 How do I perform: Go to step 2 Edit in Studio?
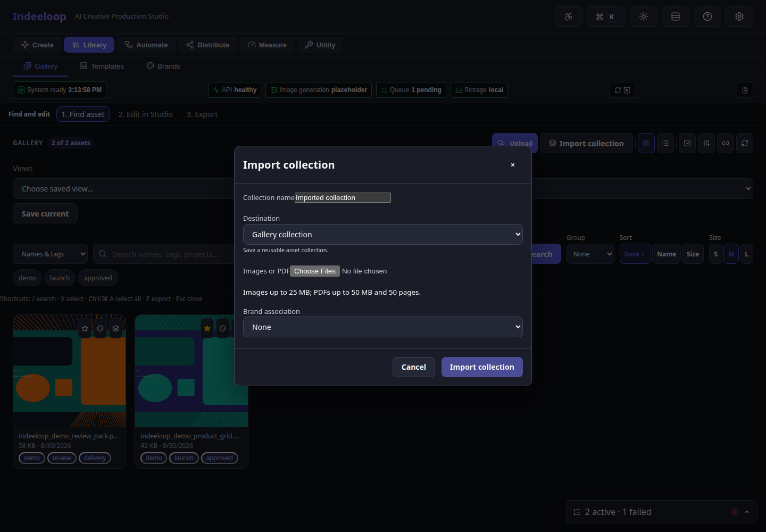pos(146,114)
